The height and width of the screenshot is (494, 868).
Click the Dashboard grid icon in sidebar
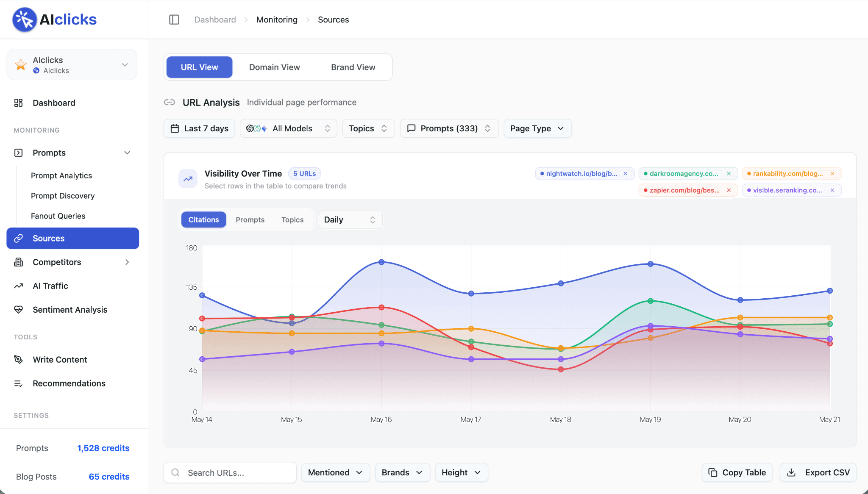[18, 103]
